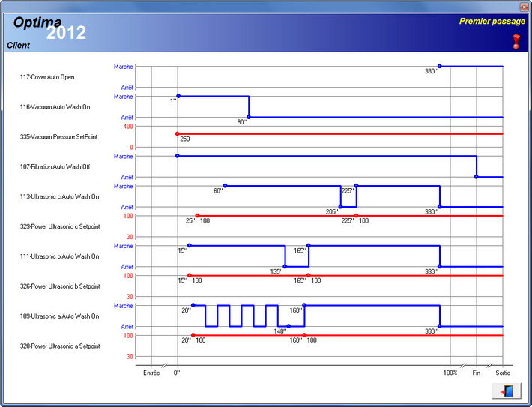Click the 107-Filtration Auto Wash Off label
The width and height of the screenshot is (532, 407).
[x=55, y=166]
